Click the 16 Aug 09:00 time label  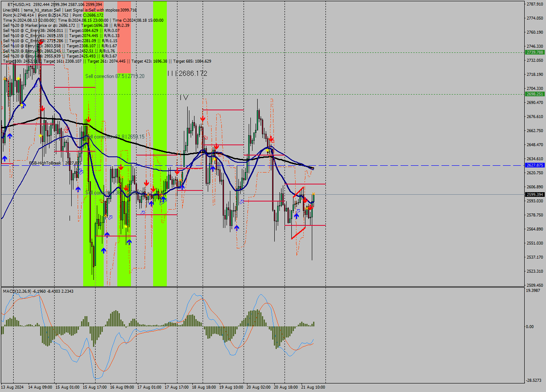[x=122, y=387]
